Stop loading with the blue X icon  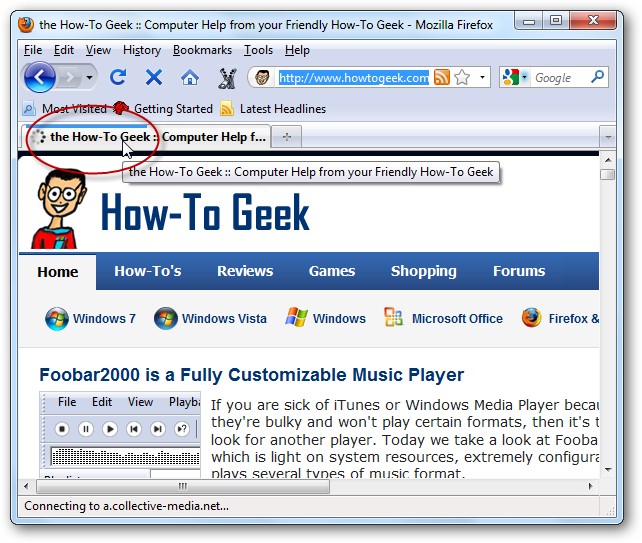(154, 77)
